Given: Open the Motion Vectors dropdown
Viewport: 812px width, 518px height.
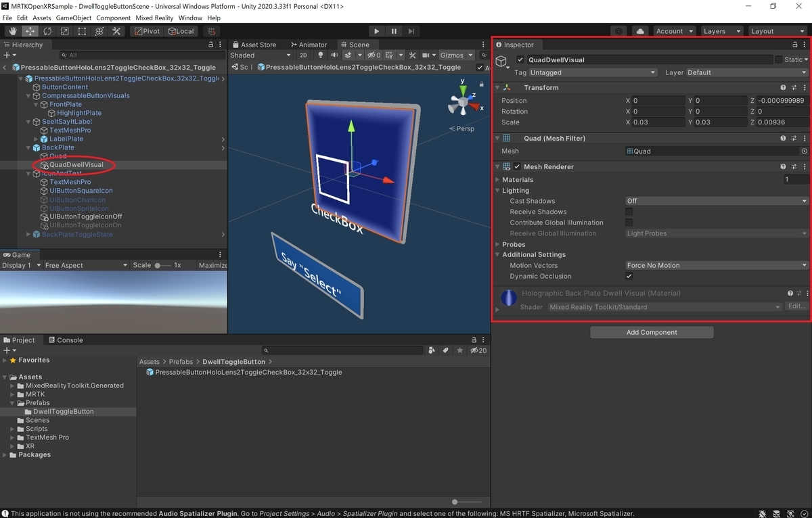Looking at the screenshot, I should [717, 265].
